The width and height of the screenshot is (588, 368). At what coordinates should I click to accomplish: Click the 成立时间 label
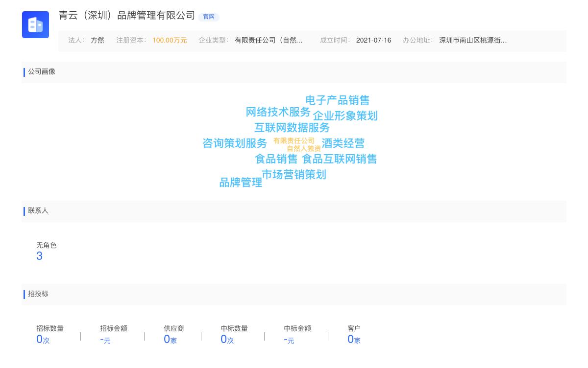point(335,41)
